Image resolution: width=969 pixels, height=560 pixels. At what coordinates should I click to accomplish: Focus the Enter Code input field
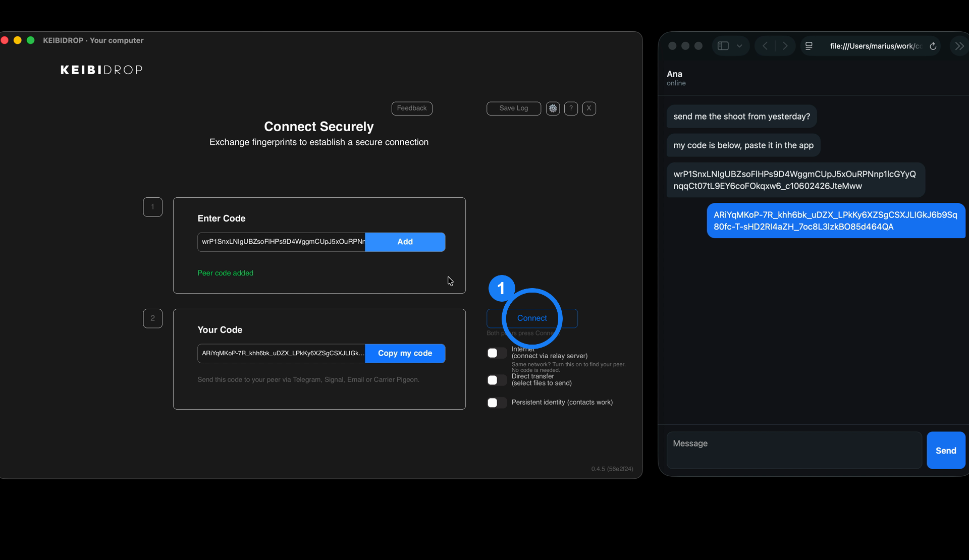click(282, 242)
